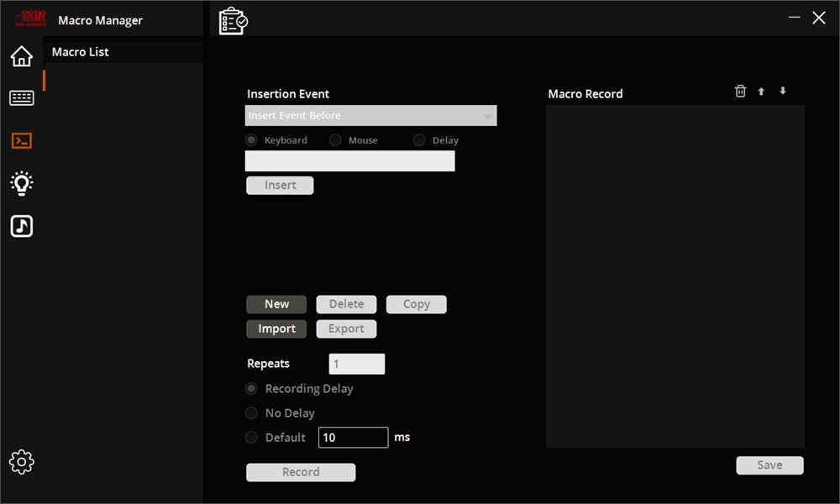Go to the Home page icon

22,56
